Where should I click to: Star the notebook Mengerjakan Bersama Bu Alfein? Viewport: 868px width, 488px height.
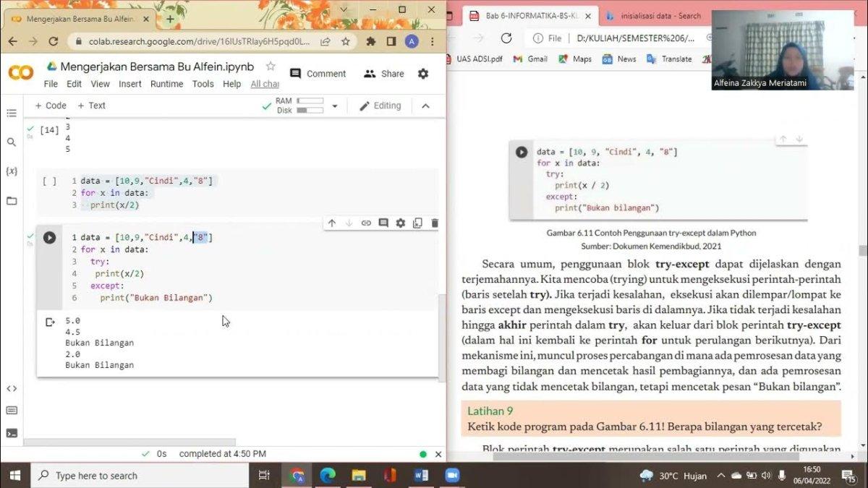271,67
